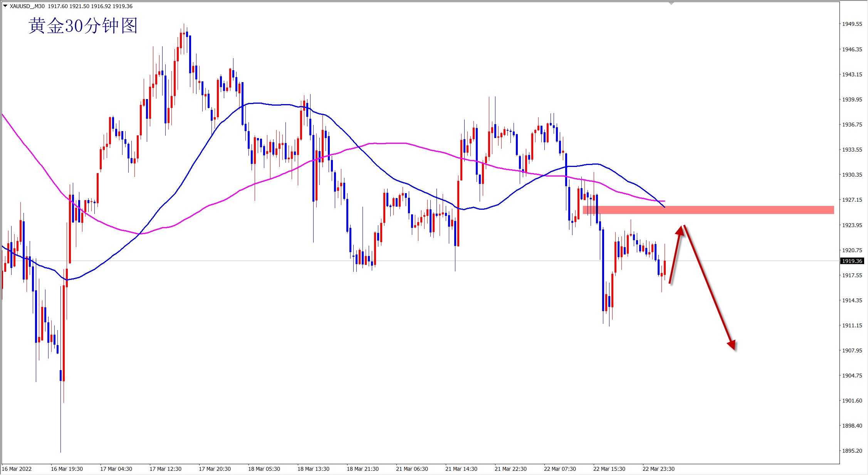
Task: Click the 1949.55 price axis label
Action: pos(852,24)
